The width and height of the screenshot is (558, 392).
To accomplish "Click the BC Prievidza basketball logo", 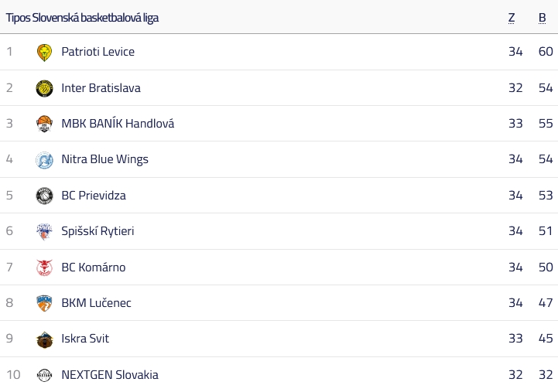I will click(44, 196).
